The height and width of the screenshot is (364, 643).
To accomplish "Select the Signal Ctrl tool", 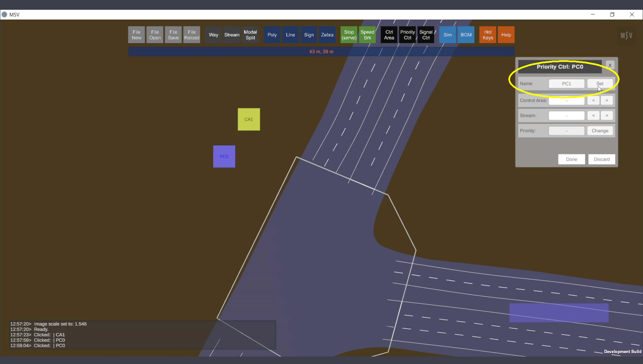I will (x=426, y=35).
